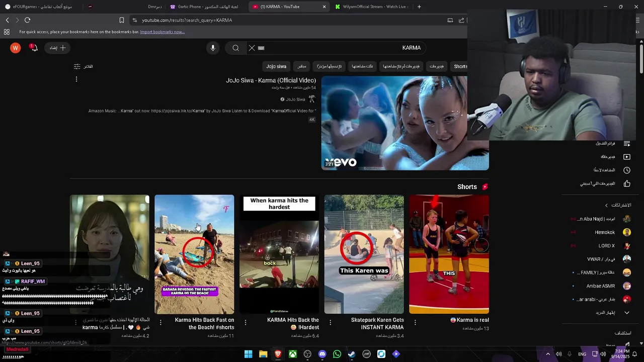Open options menu for Karma is real short
The image size is (644, 362).
(415, 322)
